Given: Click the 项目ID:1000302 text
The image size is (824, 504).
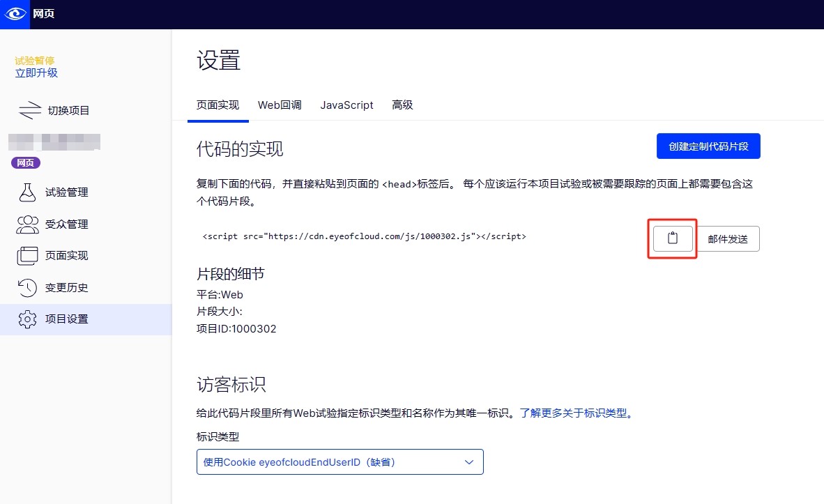Looking at the screenshot, I should coord(236,329).
